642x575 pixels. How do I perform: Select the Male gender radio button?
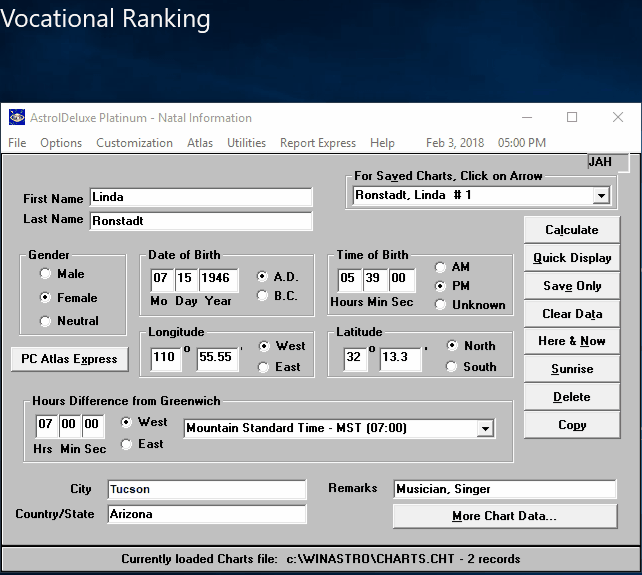tap(45, 273)
